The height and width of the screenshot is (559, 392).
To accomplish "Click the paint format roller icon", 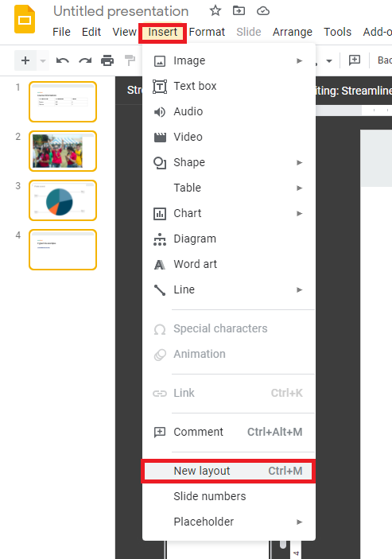I will click(130, 60).
